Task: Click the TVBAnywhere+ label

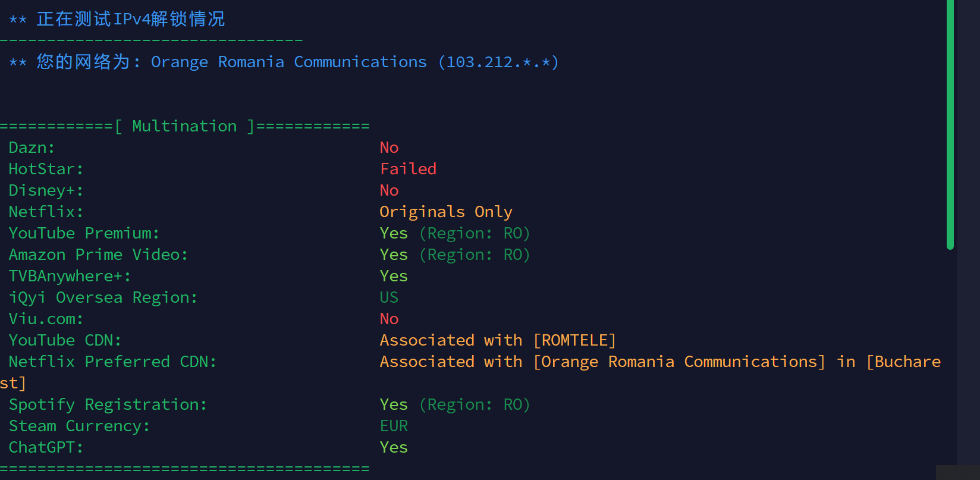Action: 70,276
